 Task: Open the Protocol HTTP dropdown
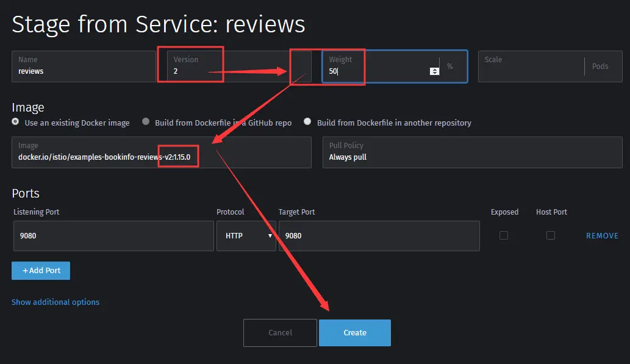(246, 236)
